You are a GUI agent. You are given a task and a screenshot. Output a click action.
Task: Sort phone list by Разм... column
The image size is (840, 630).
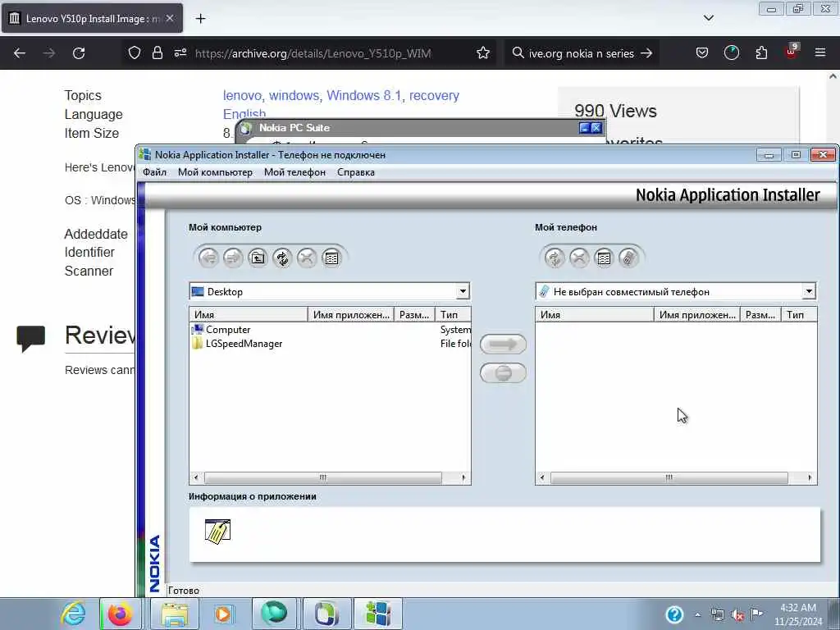[x=760, y=314]
